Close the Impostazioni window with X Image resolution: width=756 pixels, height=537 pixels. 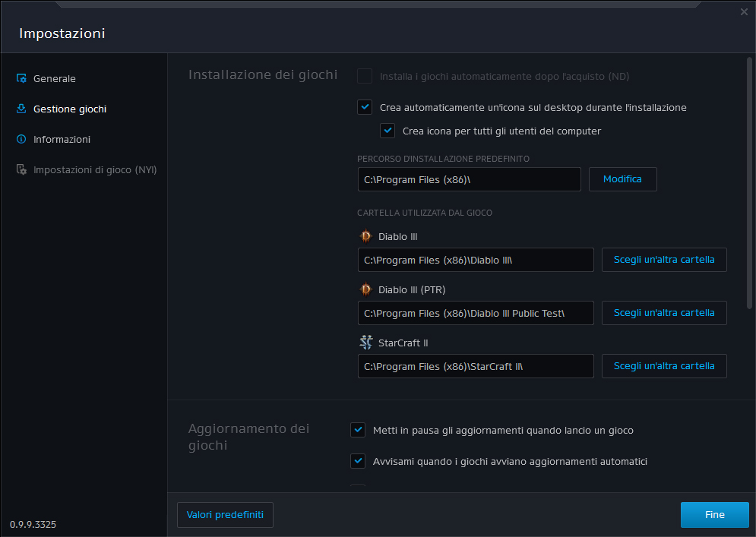pos(744,12)
